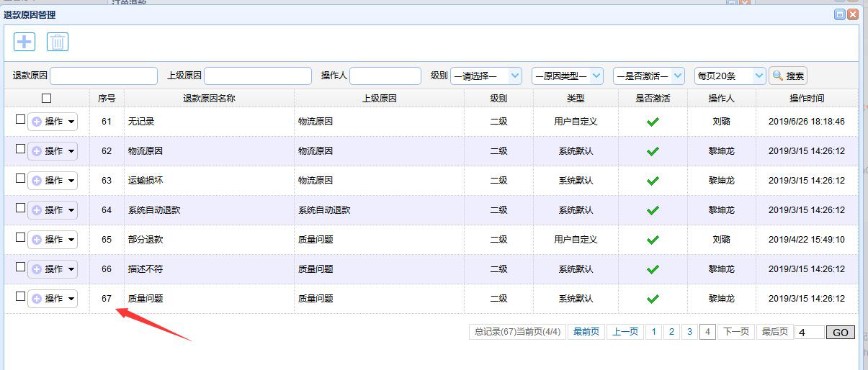The width and height of the screenshot is (868, 370).
Task: Click the 下一页 next page link
Action: point(736,332)
